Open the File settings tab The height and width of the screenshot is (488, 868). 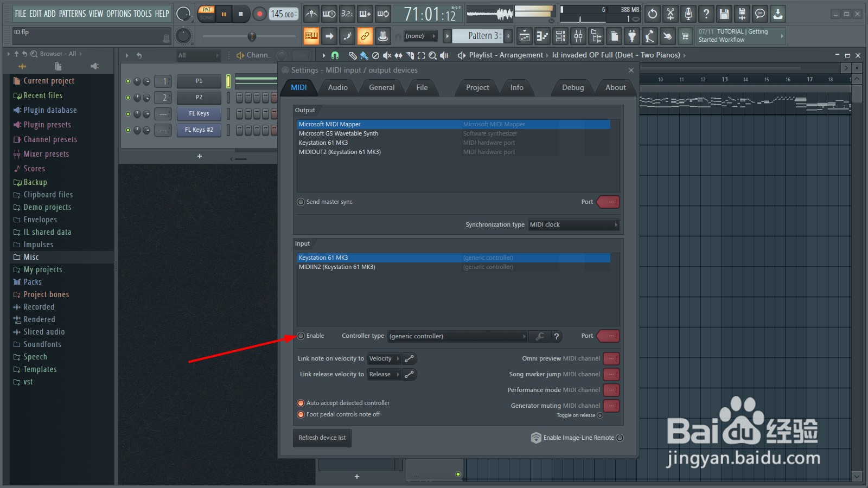pyautogui.click(x=422, y=87)
